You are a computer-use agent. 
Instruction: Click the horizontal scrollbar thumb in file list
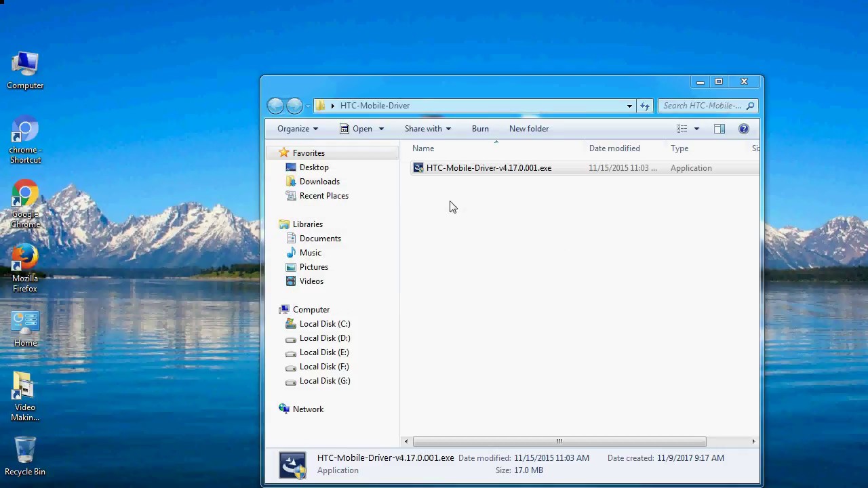tap(559, 441)
